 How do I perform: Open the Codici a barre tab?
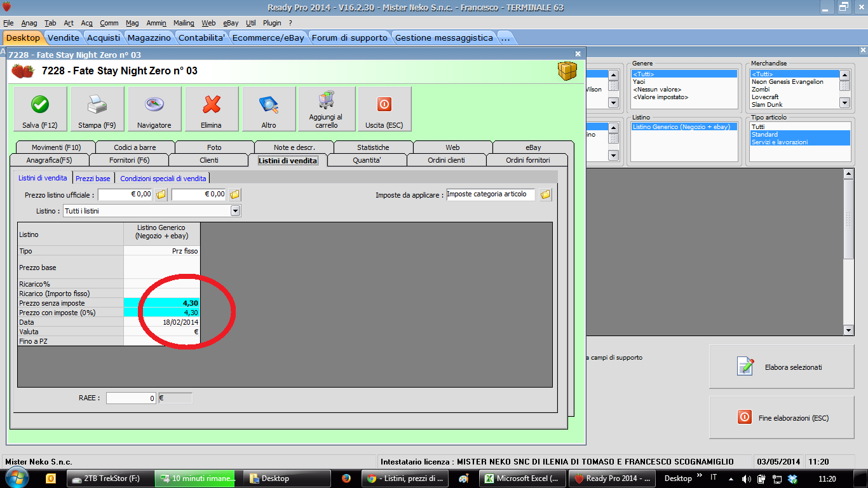coord(135,147)
